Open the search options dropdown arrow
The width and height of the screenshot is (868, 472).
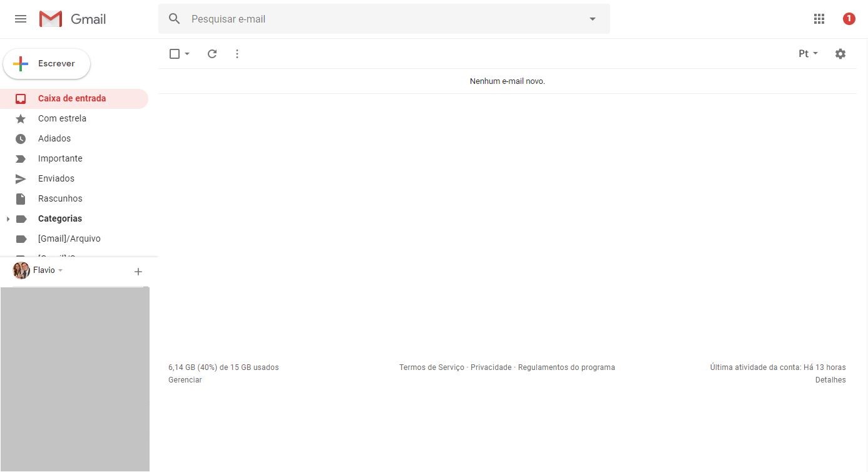[x=592, y=19]
